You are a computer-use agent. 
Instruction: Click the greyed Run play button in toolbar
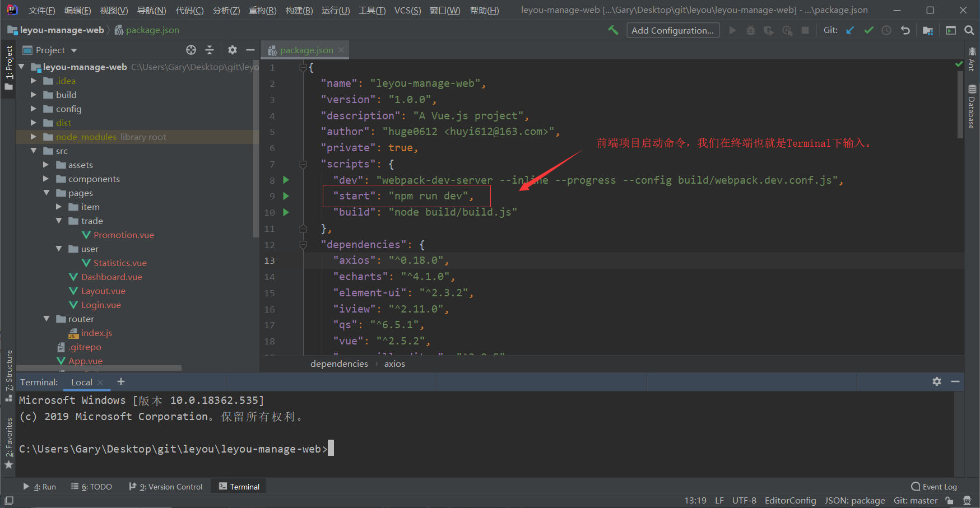tap(732, 30)
